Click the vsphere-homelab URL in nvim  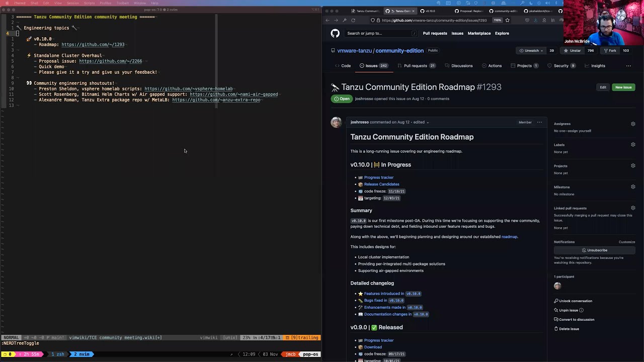(189, 89)
